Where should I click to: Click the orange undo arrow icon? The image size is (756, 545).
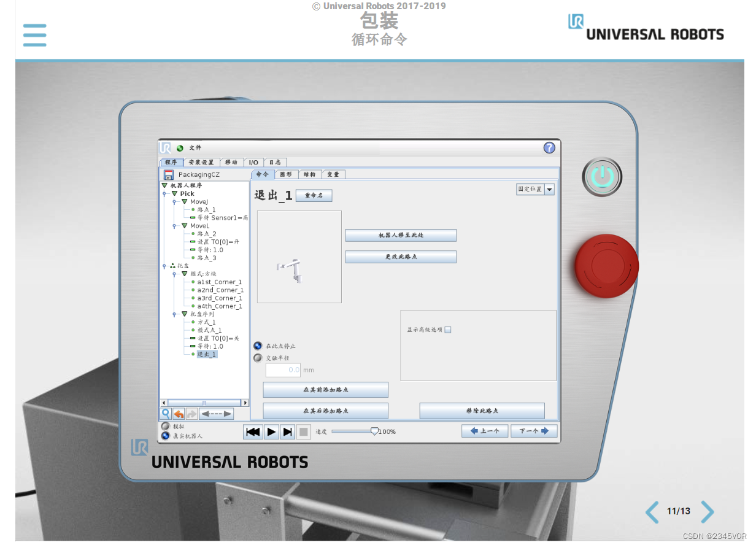click(x=179, y=414)
